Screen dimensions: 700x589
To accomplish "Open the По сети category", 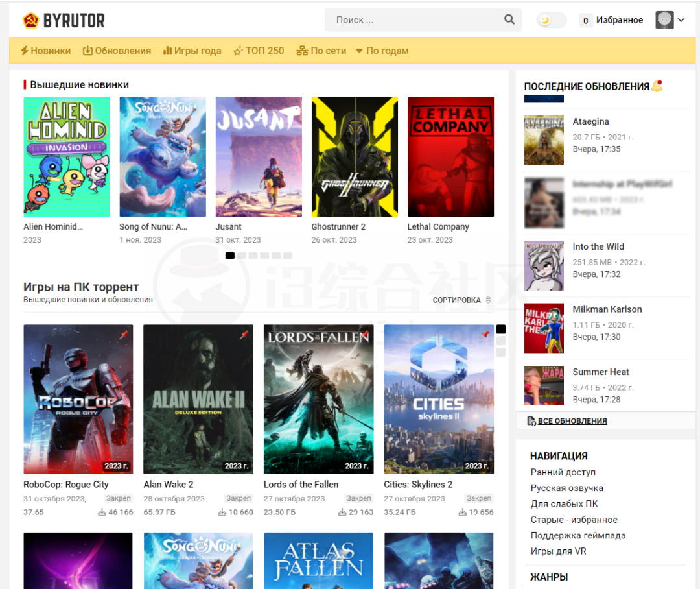I will pos(321,51).
